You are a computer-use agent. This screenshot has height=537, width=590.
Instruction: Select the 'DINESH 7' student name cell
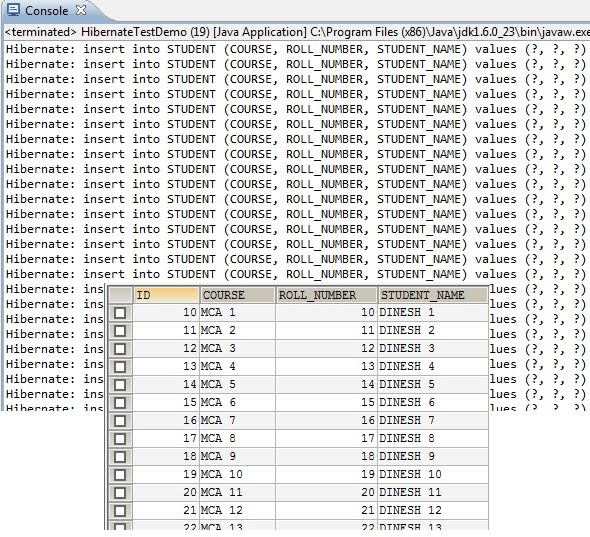(433, 421)
